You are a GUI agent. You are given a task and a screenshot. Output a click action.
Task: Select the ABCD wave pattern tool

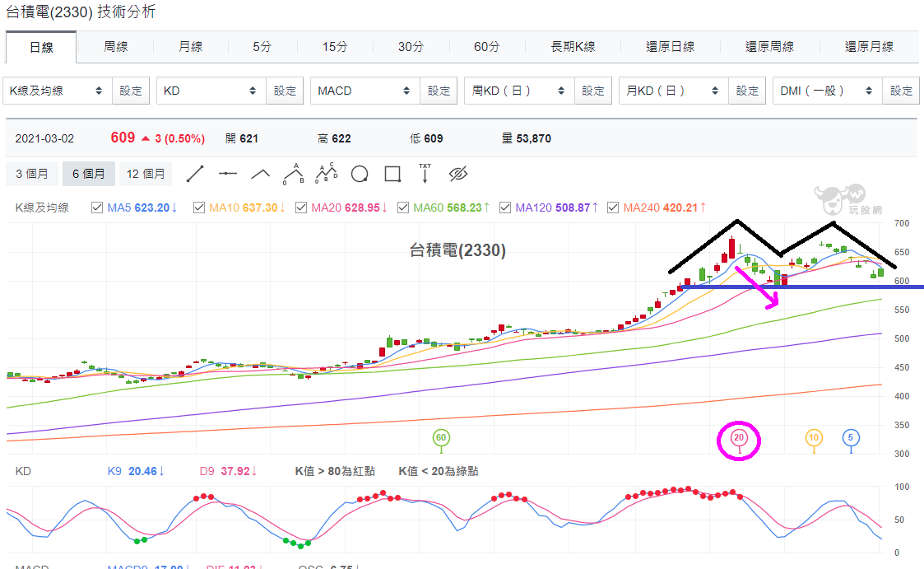coord(327,173)
